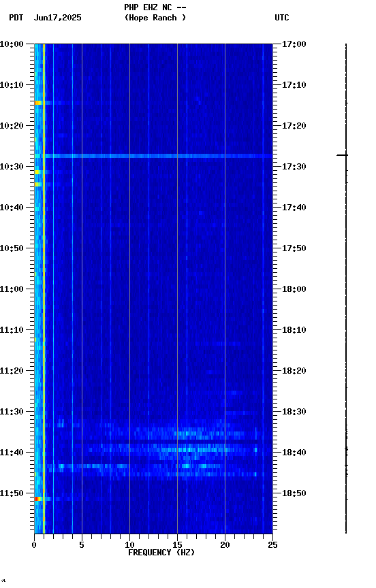This screenshot has width=376, height=588.
Task: Click the red low-frequency burst near 11:51
Action: click(38, 499)
